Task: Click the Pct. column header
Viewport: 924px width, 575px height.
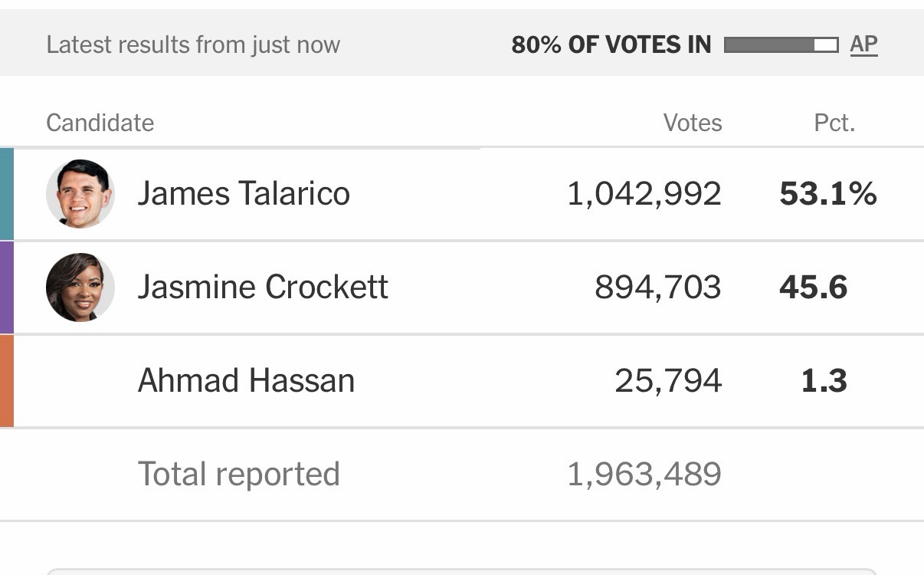Action: [x=834, y=123]
